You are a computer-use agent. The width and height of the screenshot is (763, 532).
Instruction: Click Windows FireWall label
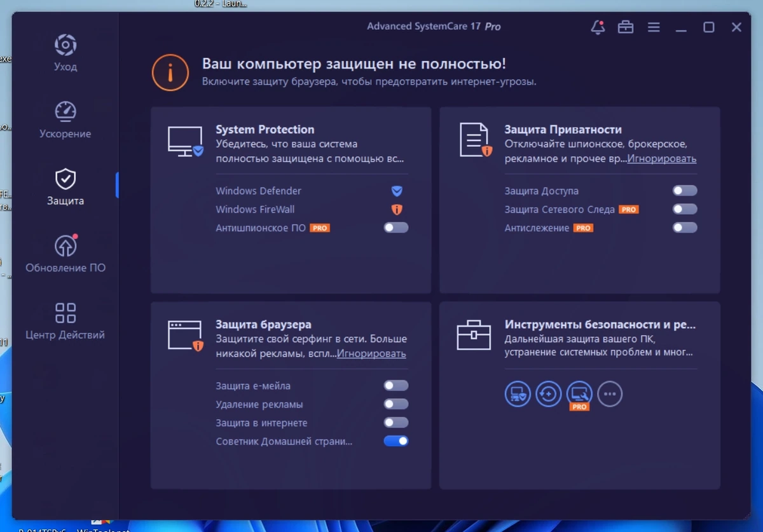coord(255,209)
